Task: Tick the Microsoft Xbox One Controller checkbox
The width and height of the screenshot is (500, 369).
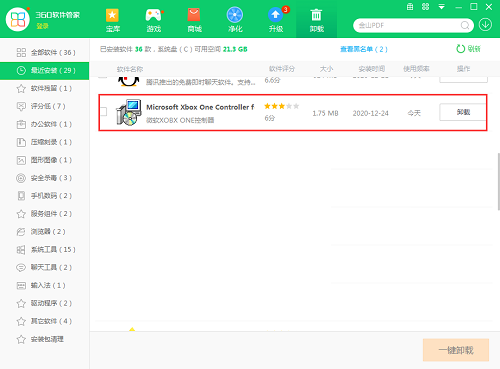Action: (x=104, y=111)
